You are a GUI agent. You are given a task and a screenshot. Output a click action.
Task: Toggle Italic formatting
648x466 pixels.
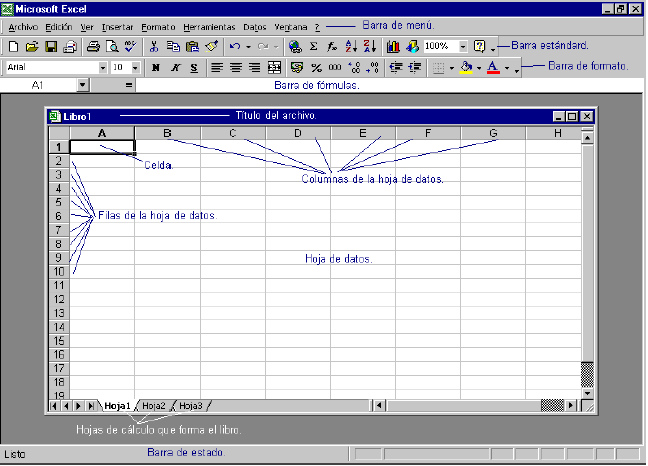[x=174, y=68]
